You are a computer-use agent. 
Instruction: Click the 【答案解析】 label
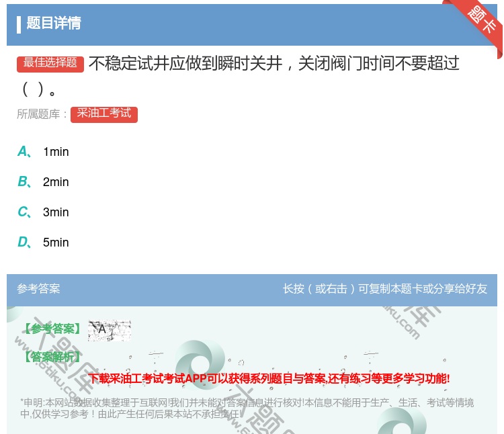[52, 357]
